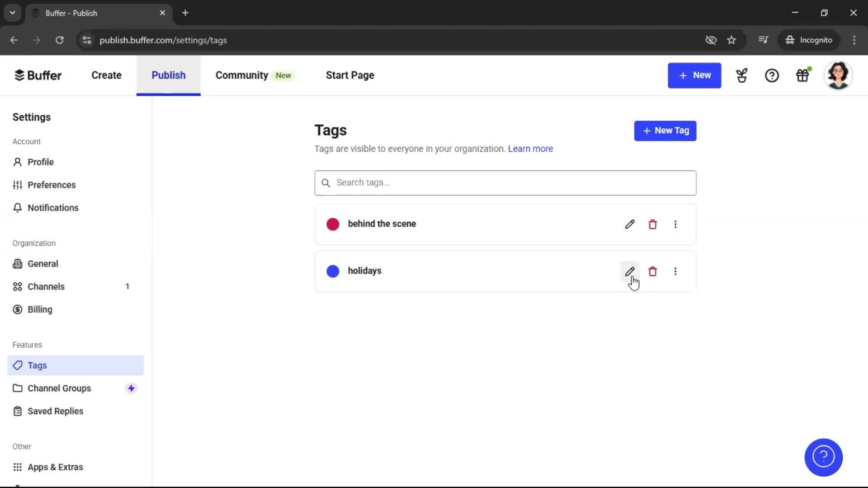
Task: Open the growth plant icon in header
Action: click(741, 75)
